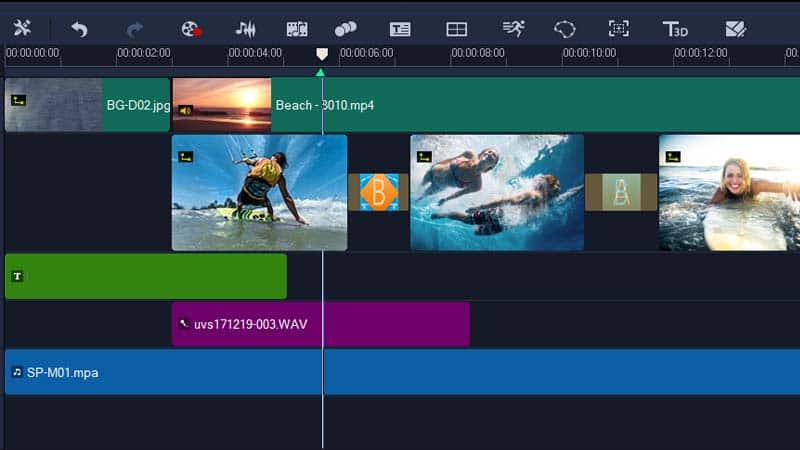Click the Redo arrow
Viewport: 800px width, 450px height.
coord(135,29)
